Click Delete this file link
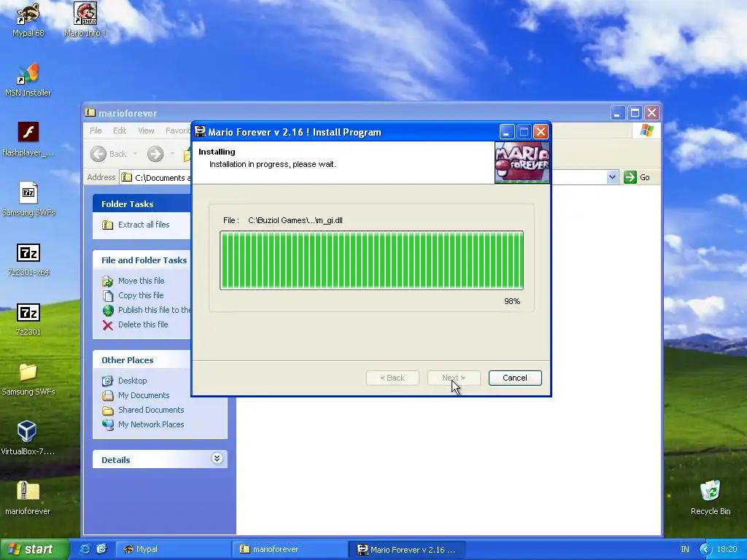 (x=143, y=324)
